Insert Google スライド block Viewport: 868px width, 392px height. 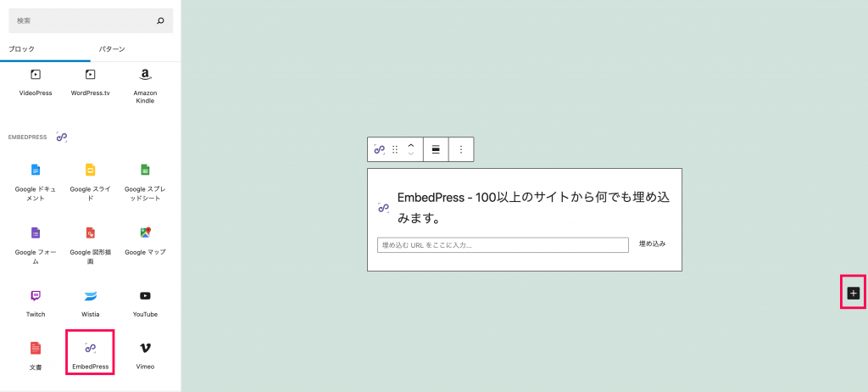pyautogui.click(x=90, y=182)
